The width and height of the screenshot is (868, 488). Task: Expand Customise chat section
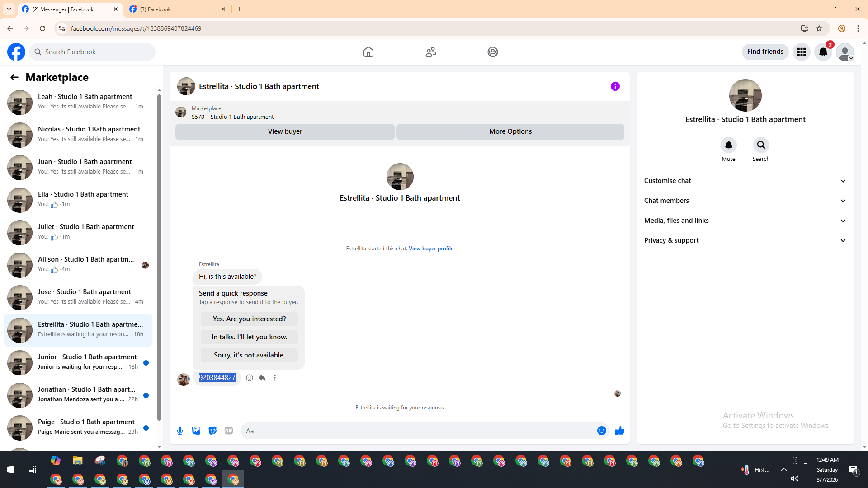coord(745,181)
